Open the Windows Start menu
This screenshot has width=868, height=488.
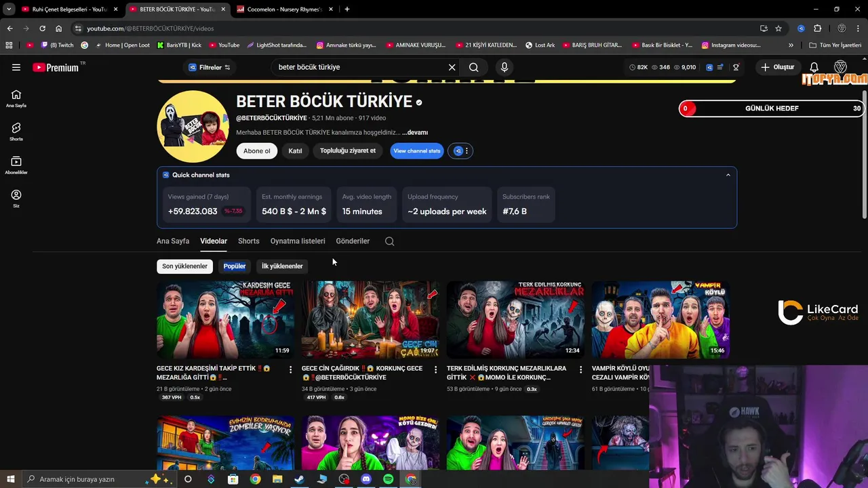(10, 479)
